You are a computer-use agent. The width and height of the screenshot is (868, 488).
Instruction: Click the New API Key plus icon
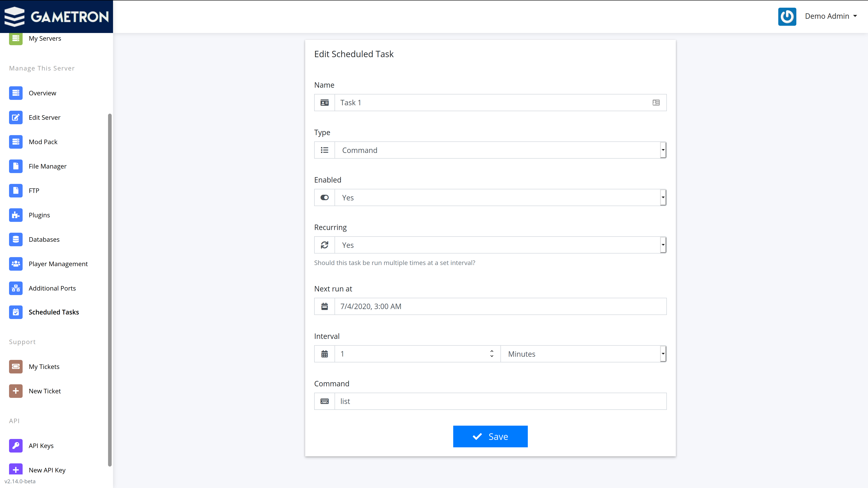click(16, 469)
